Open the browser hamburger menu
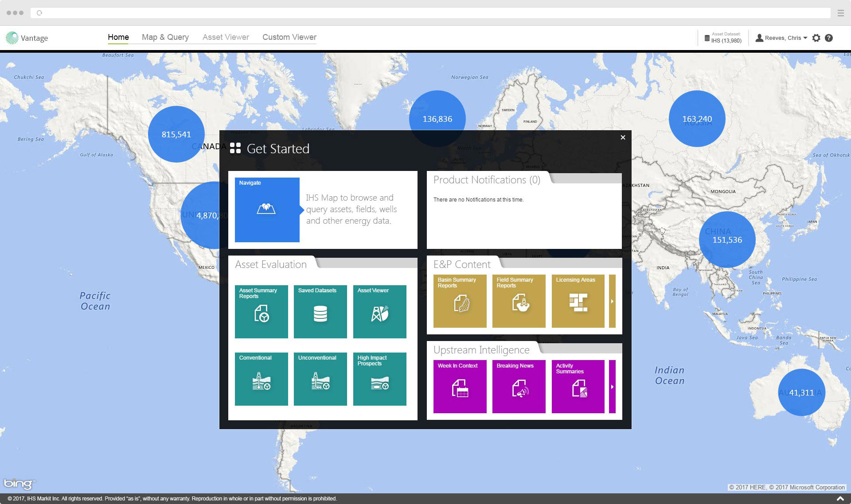This screenshot has width=851, height=504. click(840, 13)
